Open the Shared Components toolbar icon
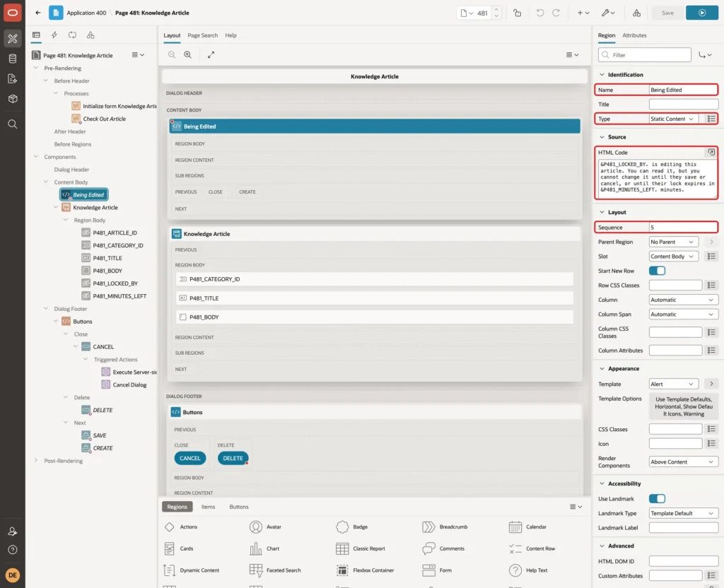The image size is (724, 588). coord(637,13)
